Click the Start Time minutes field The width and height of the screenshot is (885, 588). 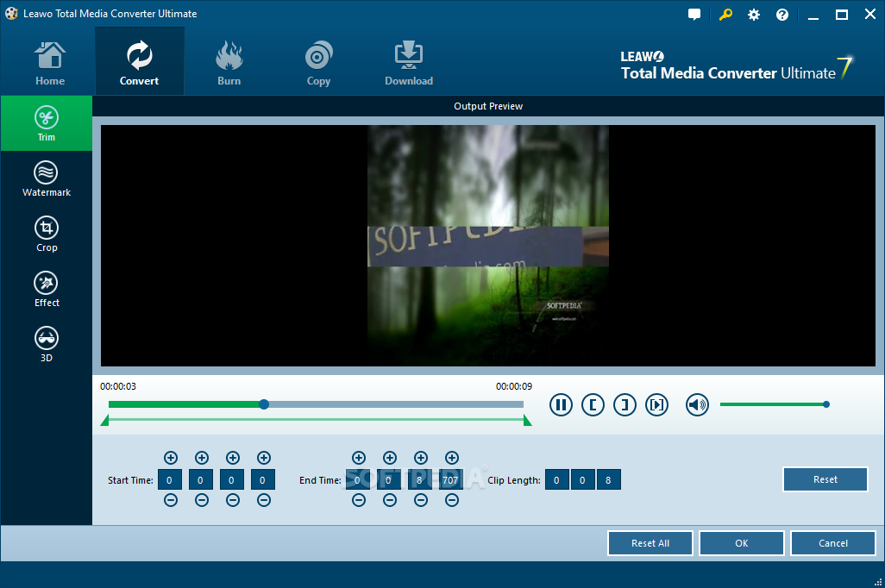(200, 479)
